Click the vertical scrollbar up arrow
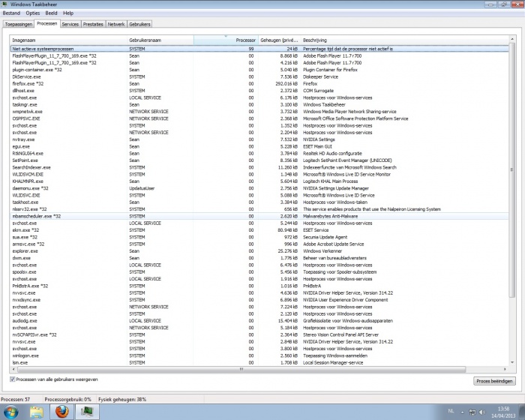Viewport: 525px width, 420px height. pos(512,39)
